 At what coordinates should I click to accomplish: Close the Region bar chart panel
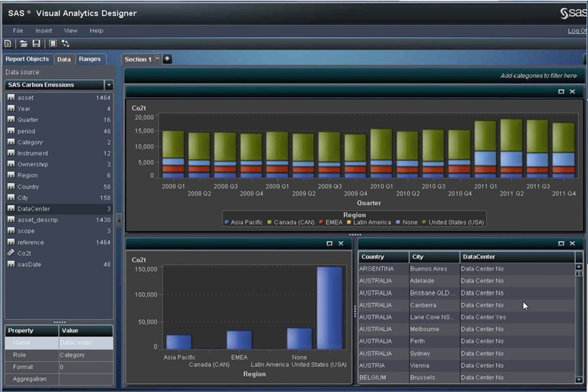pos(341,243)
